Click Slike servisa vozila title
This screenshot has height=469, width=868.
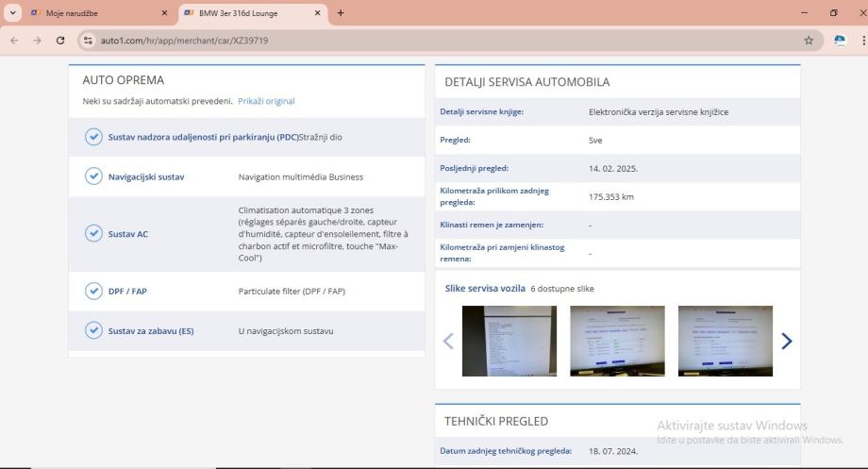[485, 289]
